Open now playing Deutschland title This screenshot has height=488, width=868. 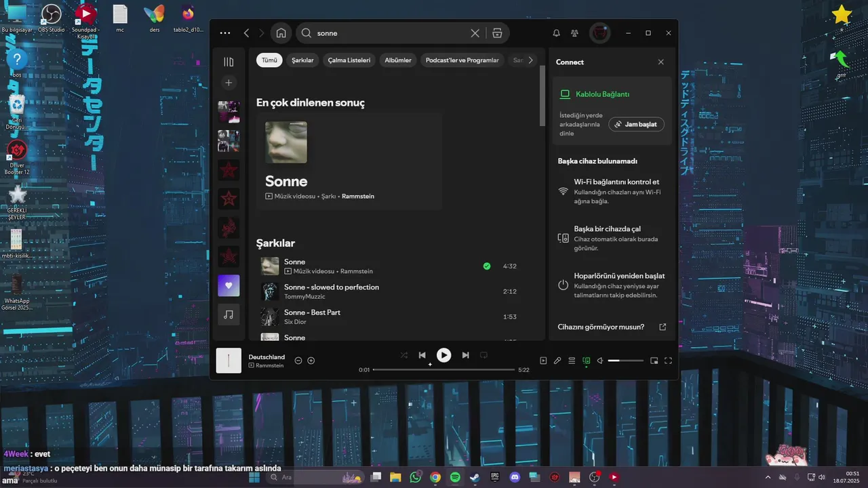pyautogui.click(x=267, y=357)
